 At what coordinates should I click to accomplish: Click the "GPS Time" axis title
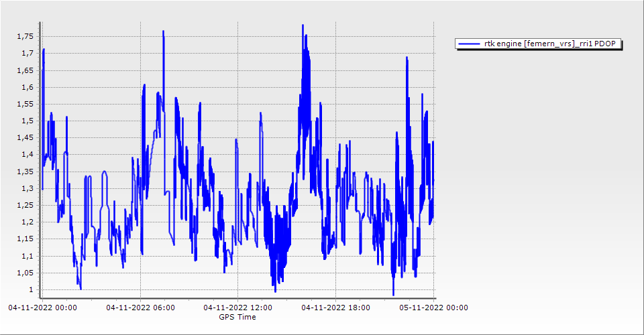point(237,317)
